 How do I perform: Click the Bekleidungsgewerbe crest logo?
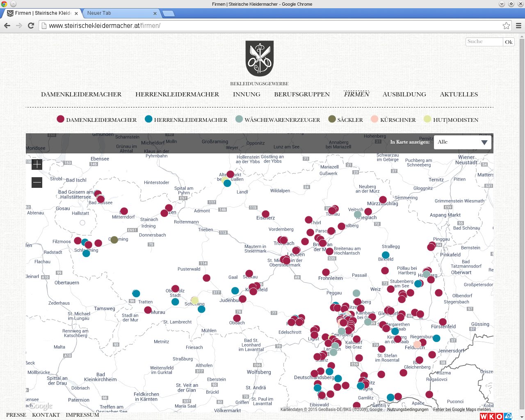(x=259, y=59)
